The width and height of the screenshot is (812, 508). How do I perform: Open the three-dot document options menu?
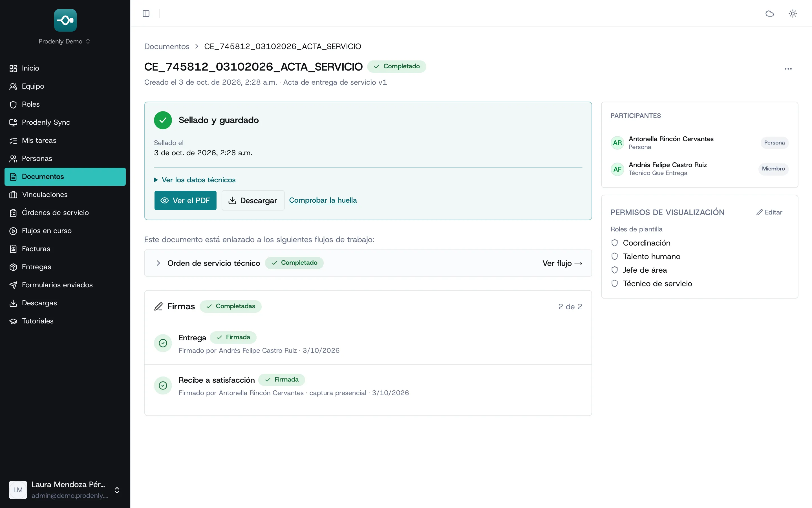pos(788,69)
